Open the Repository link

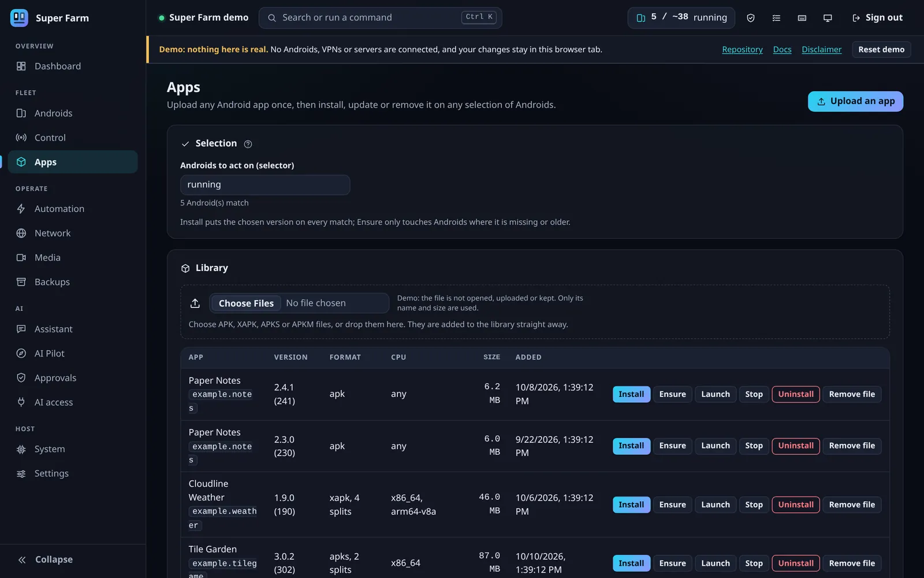(x=742, y=50)
